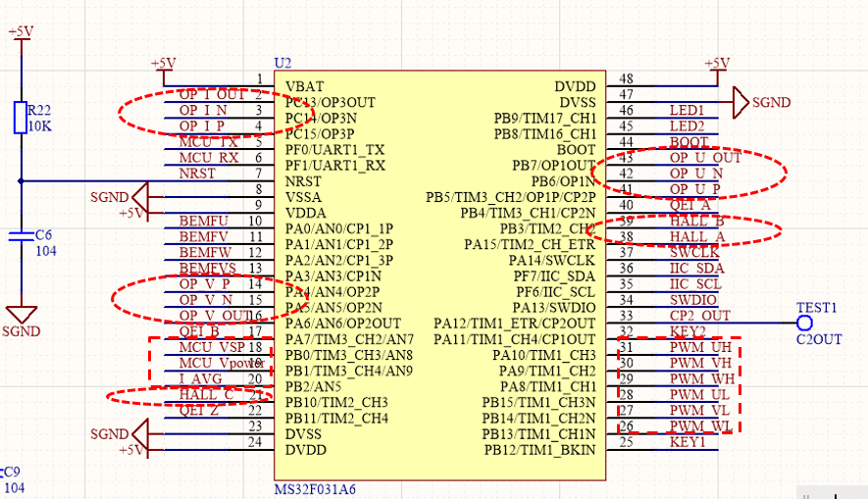Select the NRST net label on pin 7 wire
Screen dimensions: 868x499
(197, 174)
